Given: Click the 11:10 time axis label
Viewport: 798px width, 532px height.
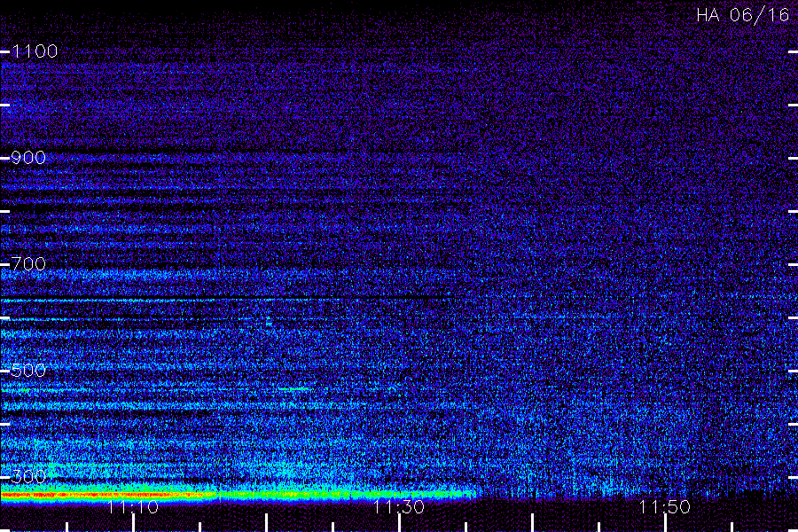Looking at the screenshot, I should (133, 507).
